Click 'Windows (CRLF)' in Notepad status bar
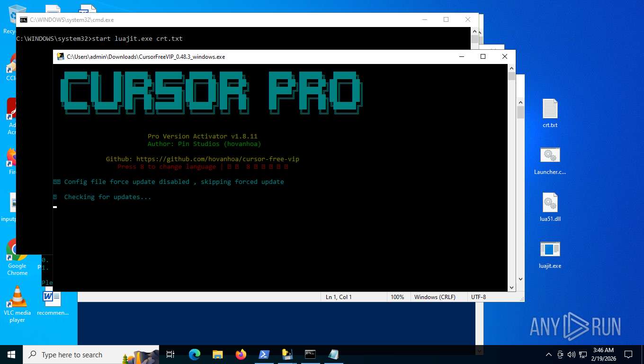 point(435,297)
